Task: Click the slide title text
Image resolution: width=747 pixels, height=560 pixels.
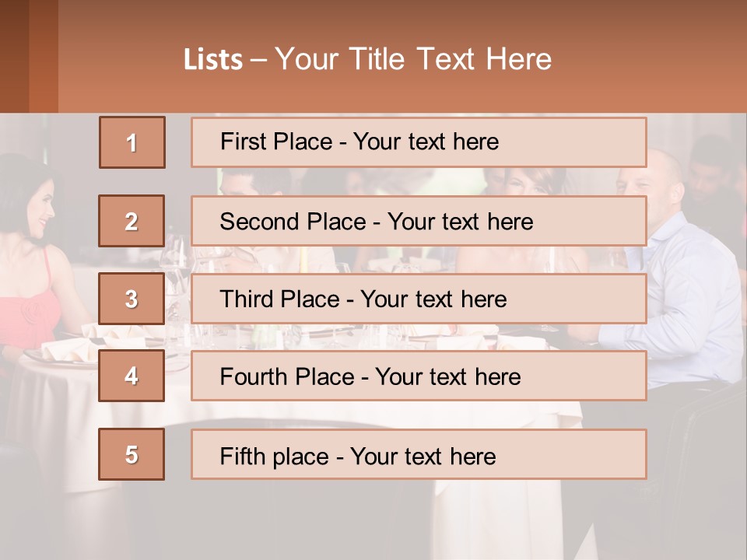Action: click(367, 59)
